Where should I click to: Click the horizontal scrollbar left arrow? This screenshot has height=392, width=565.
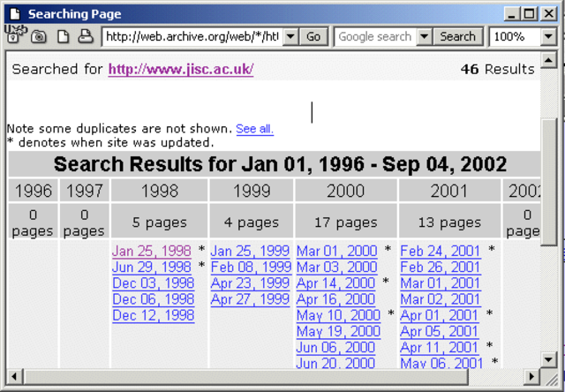(14, 377)
